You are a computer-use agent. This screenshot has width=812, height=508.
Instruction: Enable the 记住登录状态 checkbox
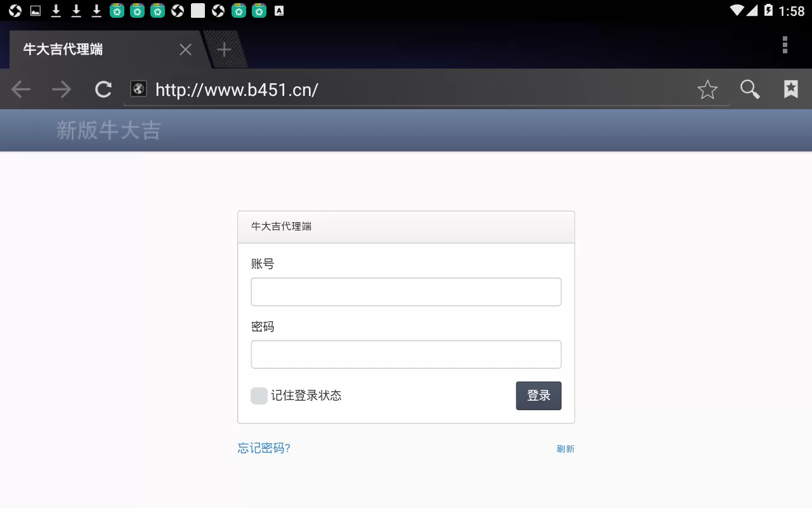tap(259, 395)
